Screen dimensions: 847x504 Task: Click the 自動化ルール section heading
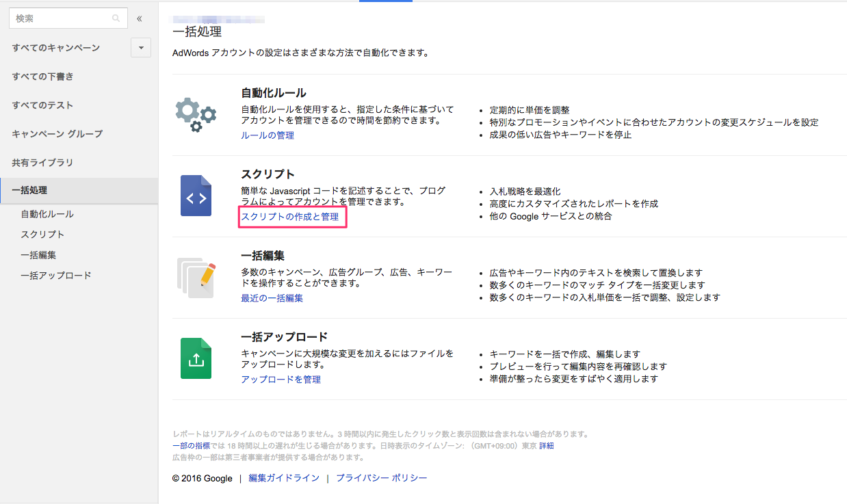[x=274, y=93]
